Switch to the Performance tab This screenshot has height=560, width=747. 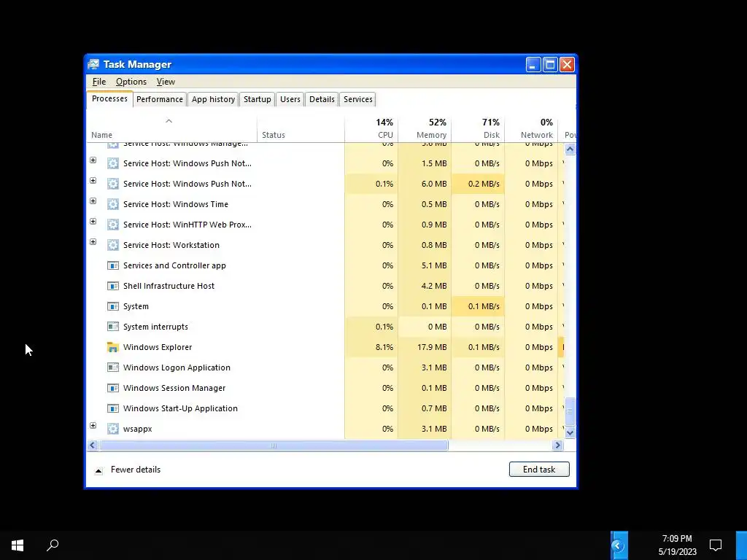(160, 99)
